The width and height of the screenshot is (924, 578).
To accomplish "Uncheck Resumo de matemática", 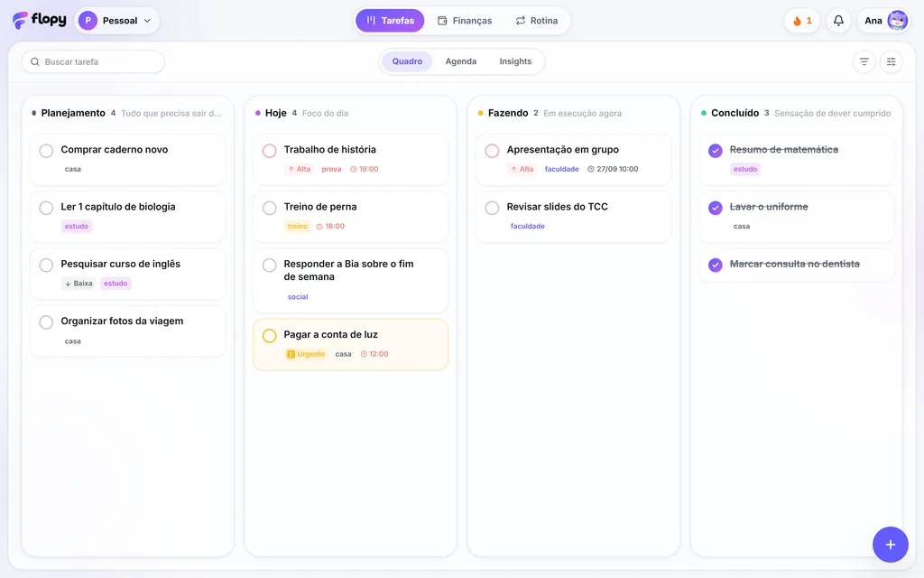I will point(716,151).
